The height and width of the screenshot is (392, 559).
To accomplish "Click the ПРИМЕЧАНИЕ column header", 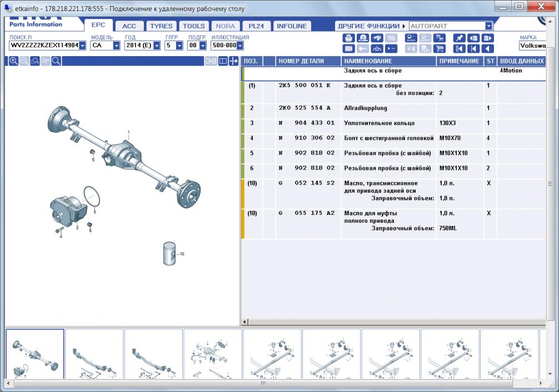I will pos(460,61).
